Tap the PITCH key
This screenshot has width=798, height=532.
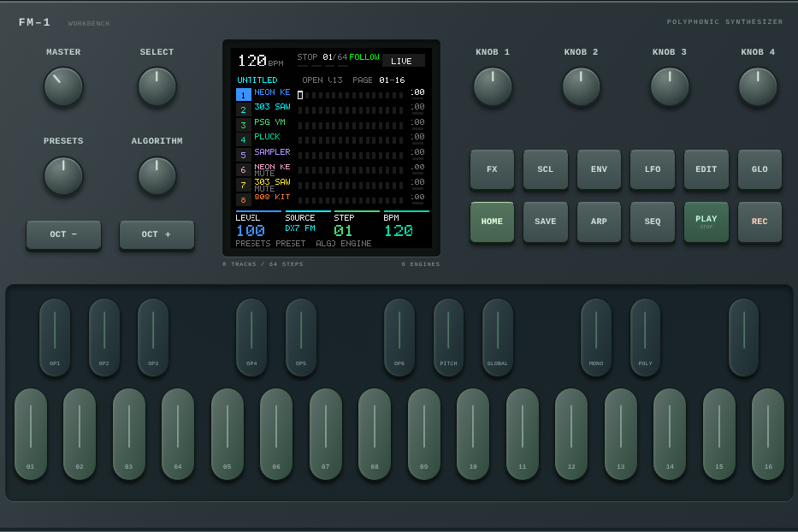coord(448,337)
